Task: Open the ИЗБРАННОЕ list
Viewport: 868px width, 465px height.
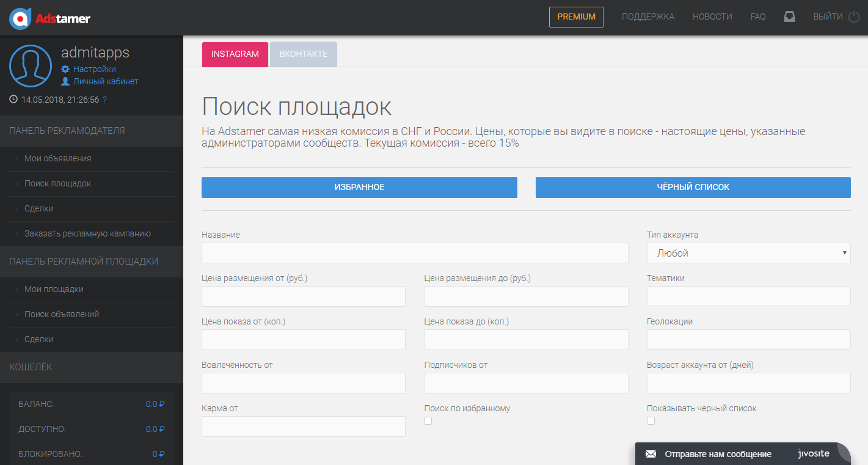Action: (359, 188)
